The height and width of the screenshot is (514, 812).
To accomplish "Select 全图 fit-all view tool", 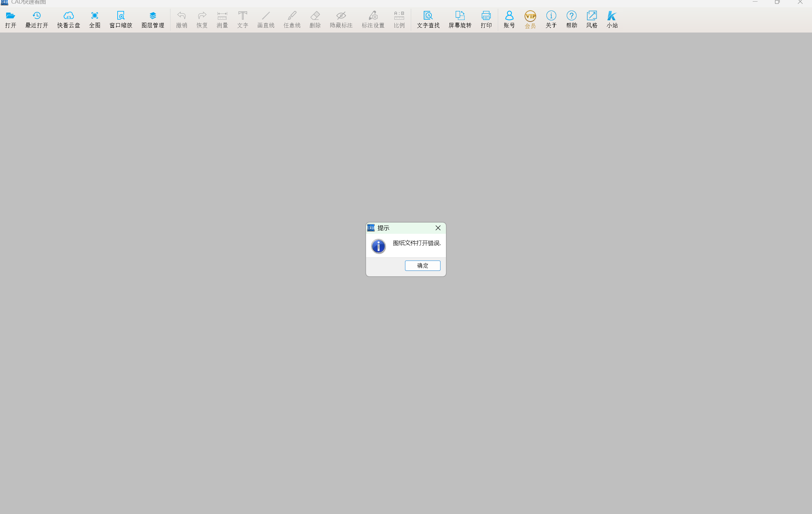I will (94, 16).
